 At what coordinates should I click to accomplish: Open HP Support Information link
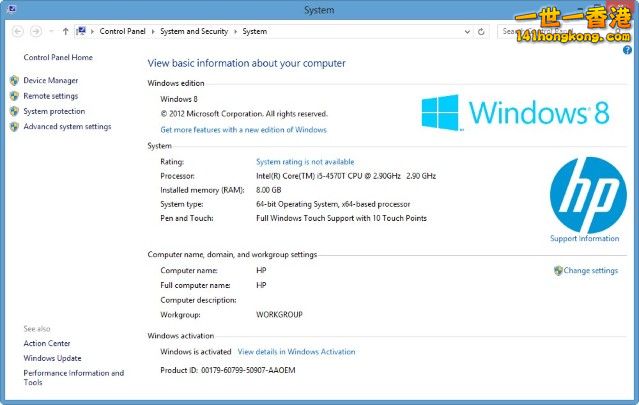pyautogui.click(x=584, y=238)
